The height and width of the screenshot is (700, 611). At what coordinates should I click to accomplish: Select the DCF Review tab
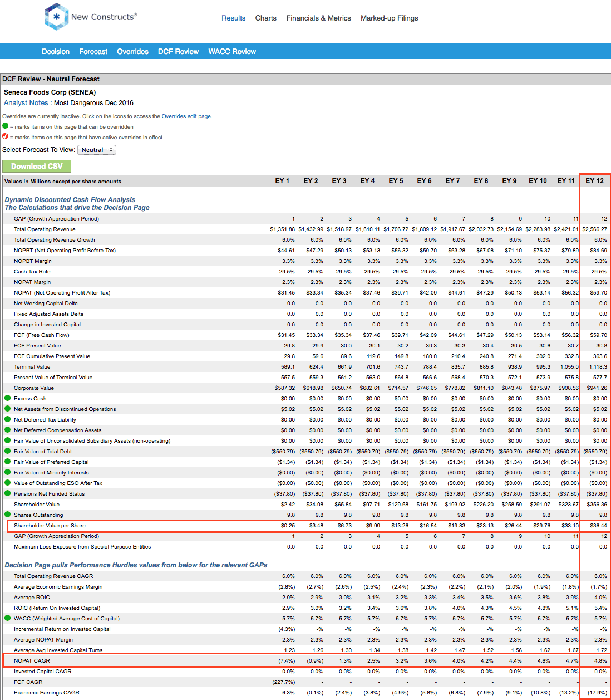click(x=179, y=51)
